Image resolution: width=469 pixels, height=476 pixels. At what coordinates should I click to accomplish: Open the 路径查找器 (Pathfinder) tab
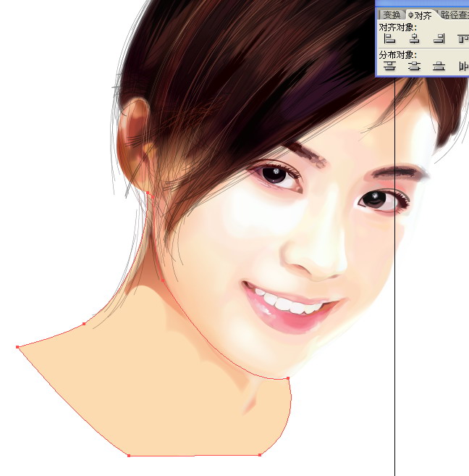(x=455, y=14)
